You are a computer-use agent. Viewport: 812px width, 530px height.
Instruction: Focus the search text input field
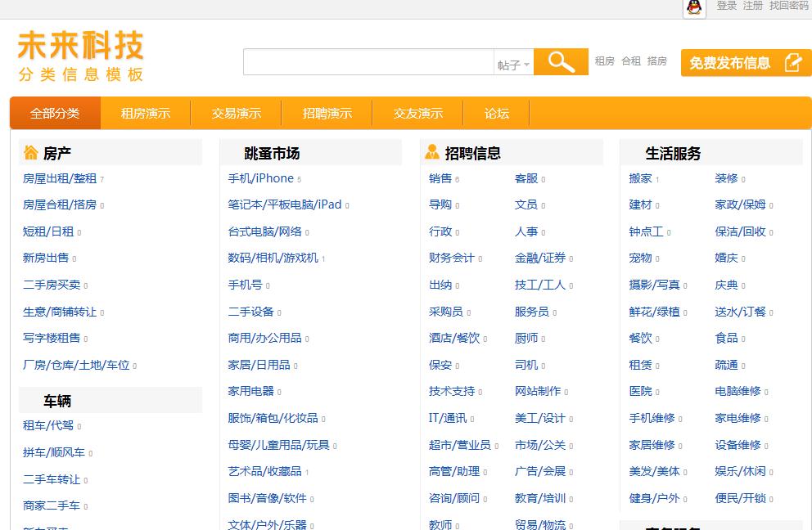[x=368, y=62]
